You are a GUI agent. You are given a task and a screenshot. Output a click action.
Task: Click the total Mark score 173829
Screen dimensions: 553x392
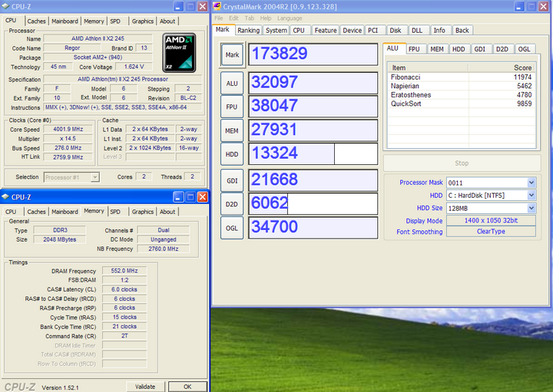click(313, 54)
